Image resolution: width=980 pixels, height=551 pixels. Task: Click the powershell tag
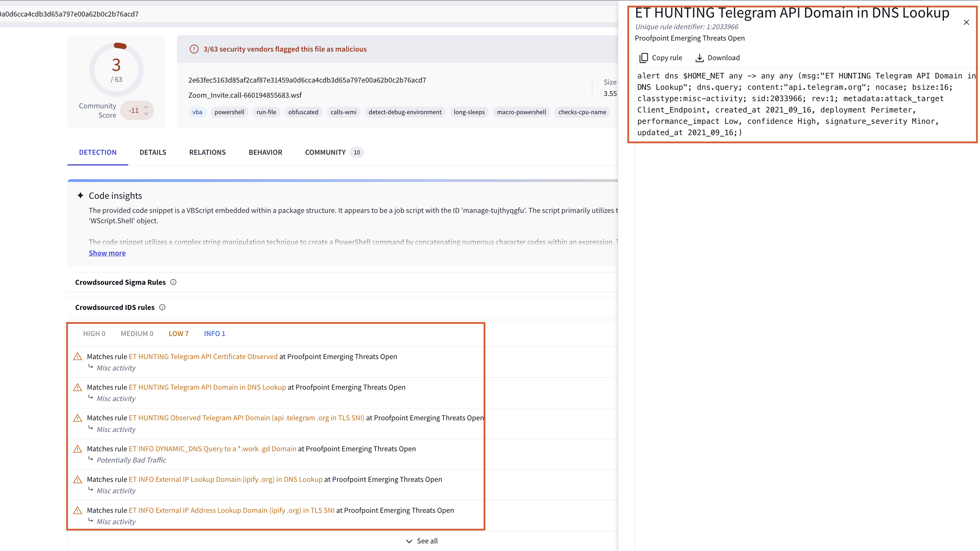(229, 112)
